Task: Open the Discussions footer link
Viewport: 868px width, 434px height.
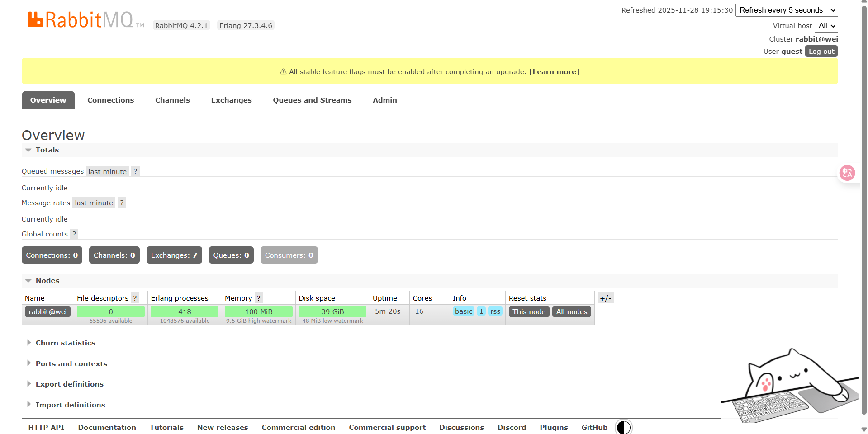Action: [462, 427]
